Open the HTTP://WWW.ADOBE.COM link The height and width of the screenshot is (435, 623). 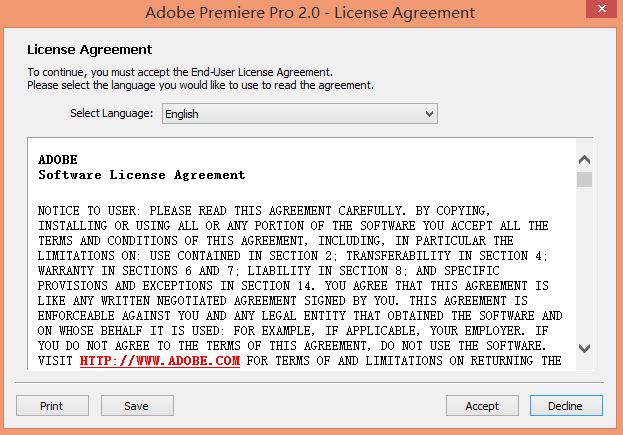coord(160,361)
